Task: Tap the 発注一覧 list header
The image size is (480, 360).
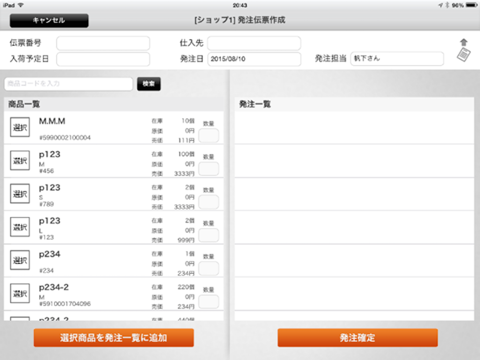Action: coord(255,104)
